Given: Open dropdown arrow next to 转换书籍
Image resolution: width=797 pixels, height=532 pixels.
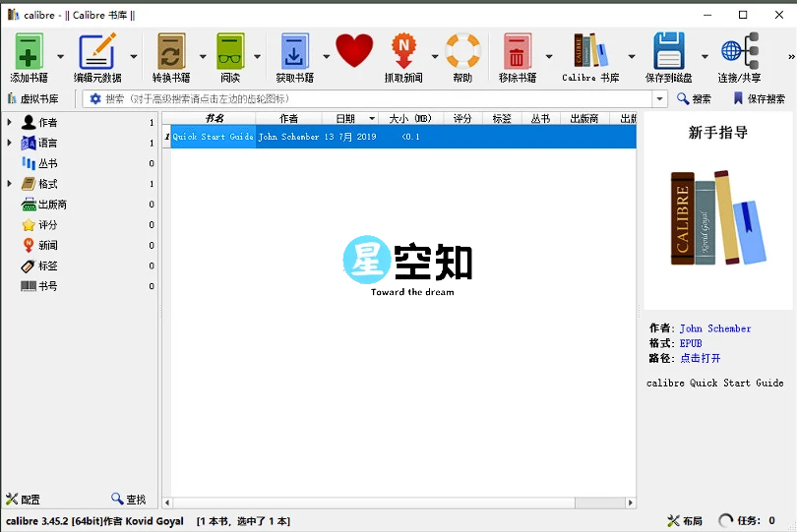Looking at the screenshot, I should (203, 56).
